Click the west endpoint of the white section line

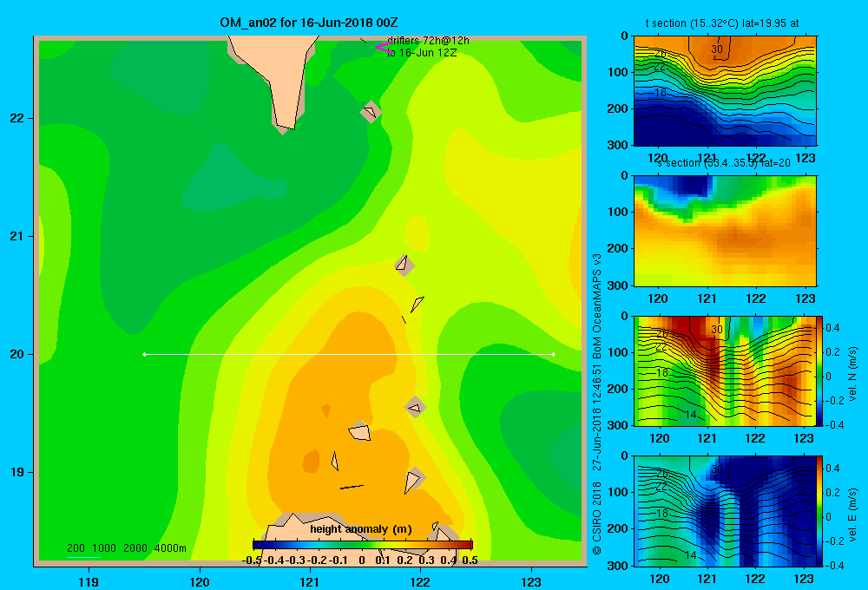(x=144, y=354)
